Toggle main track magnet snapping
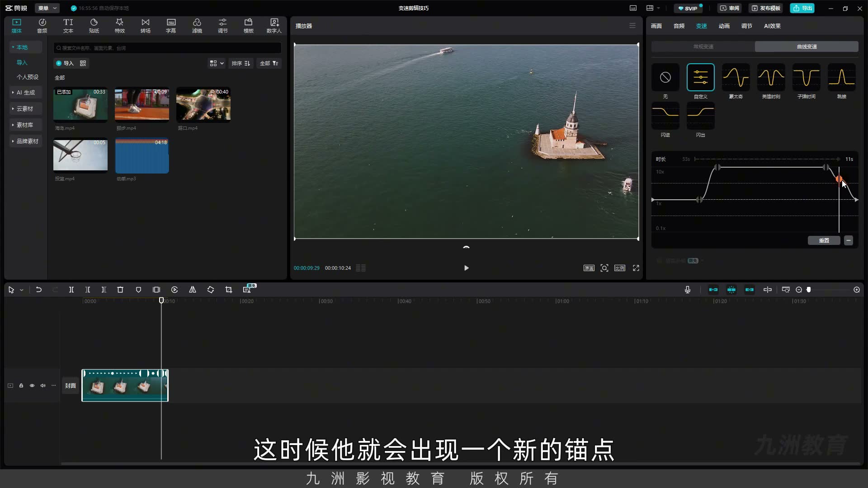This screenshot has height=488, width=868. click(713, 290)
